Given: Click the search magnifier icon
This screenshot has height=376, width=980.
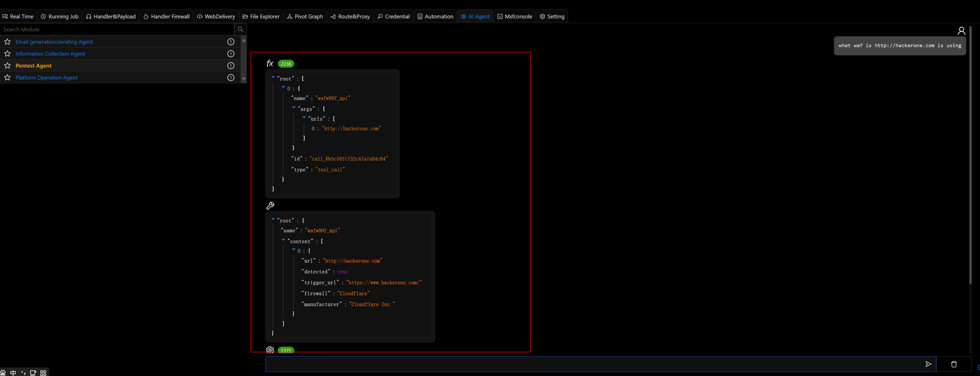Looking at the screenshot, I should pyautogui.click(x=240, y=29).
